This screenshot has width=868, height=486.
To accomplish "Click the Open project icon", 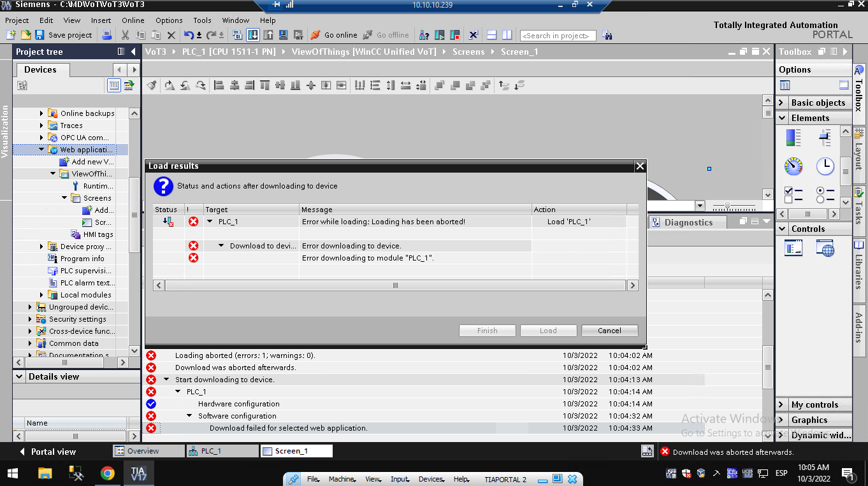I will [26, 35].
